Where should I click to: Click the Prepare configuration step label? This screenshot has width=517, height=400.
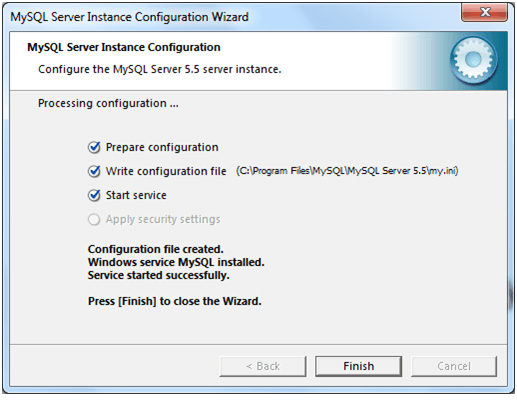coord(162,147)
